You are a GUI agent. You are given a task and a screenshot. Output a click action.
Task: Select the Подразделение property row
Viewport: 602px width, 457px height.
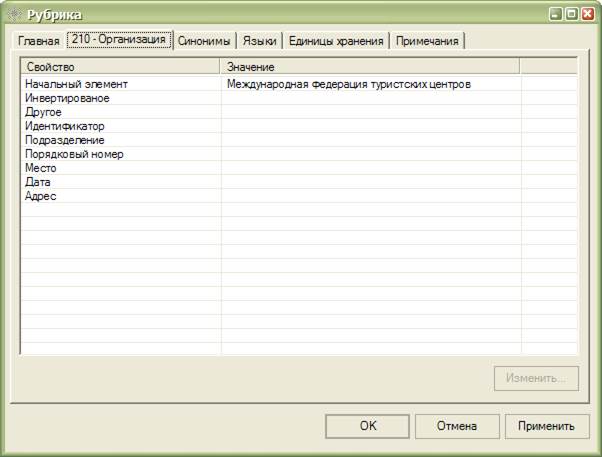65,141
